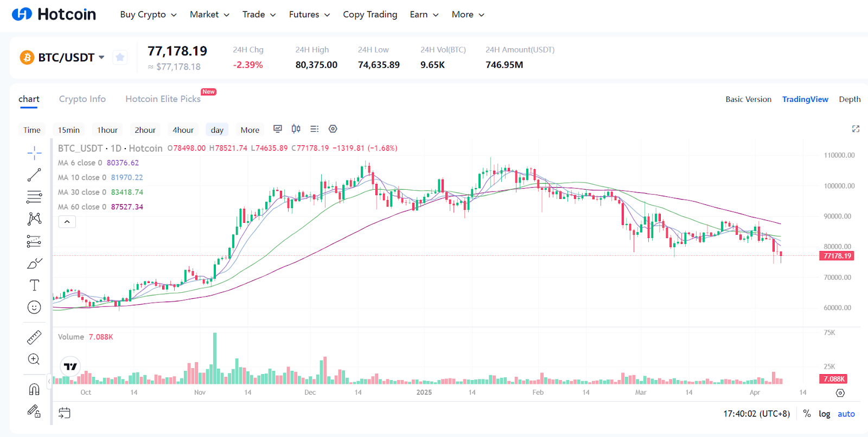Select the trend line drawing tool
868x437 pixels.
pyautogui.click(x=34, y=175)
